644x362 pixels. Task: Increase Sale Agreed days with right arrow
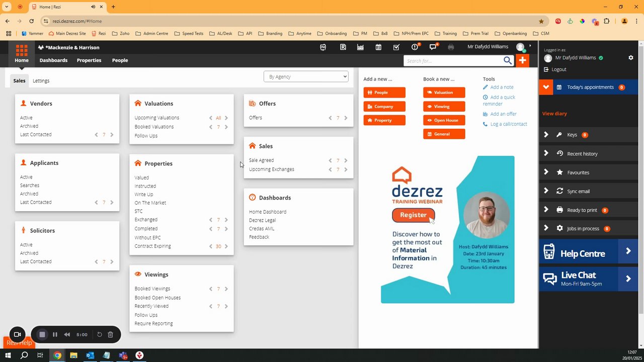[346, 160]
